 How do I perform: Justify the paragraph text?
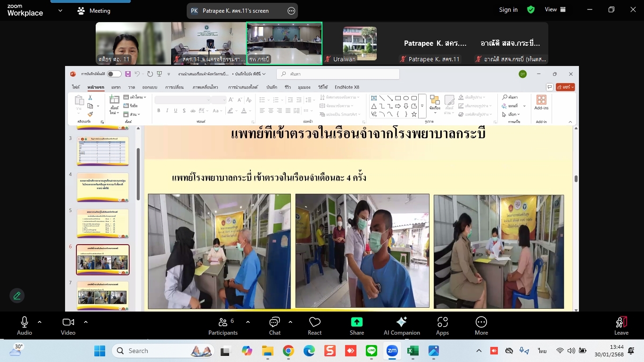[289, 111]
